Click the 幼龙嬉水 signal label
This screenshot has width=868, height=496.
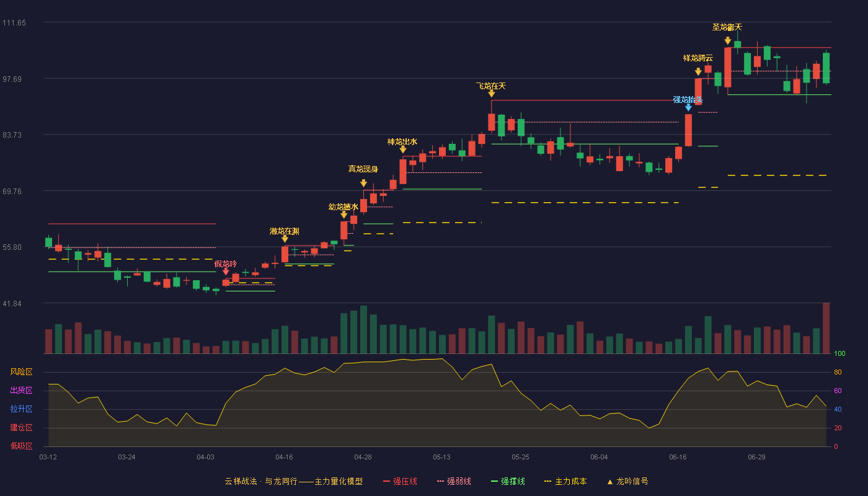point(343,207)
